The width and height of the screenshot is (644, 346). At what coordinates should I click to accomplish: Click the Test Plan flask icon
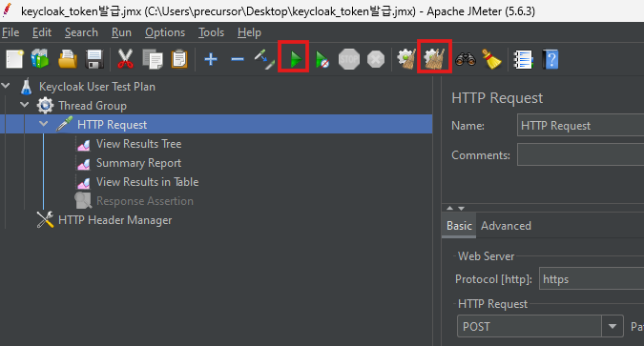tap(27, 87)
